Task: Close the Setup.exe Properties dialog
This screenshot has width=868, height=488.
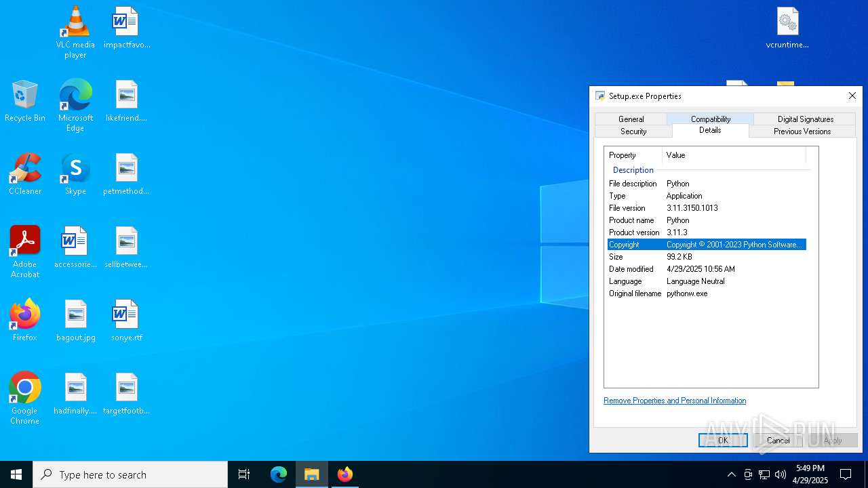Action: 852,96
